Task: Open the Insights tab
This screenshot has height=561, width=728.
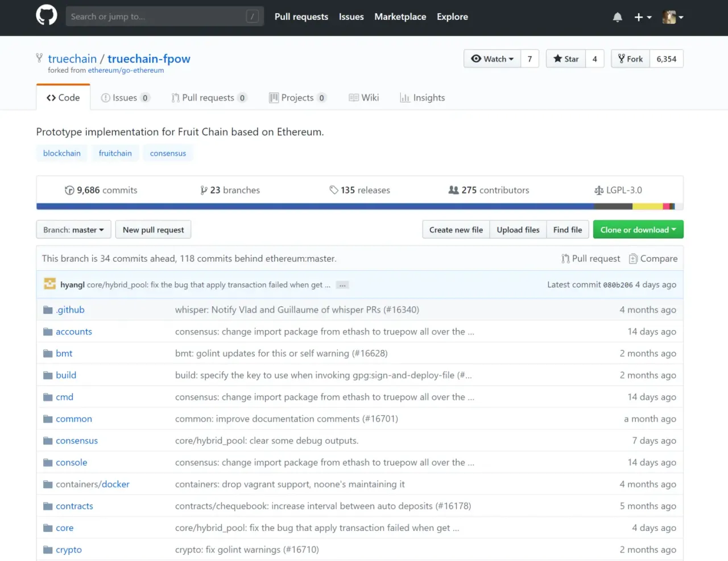Action: 423,98
